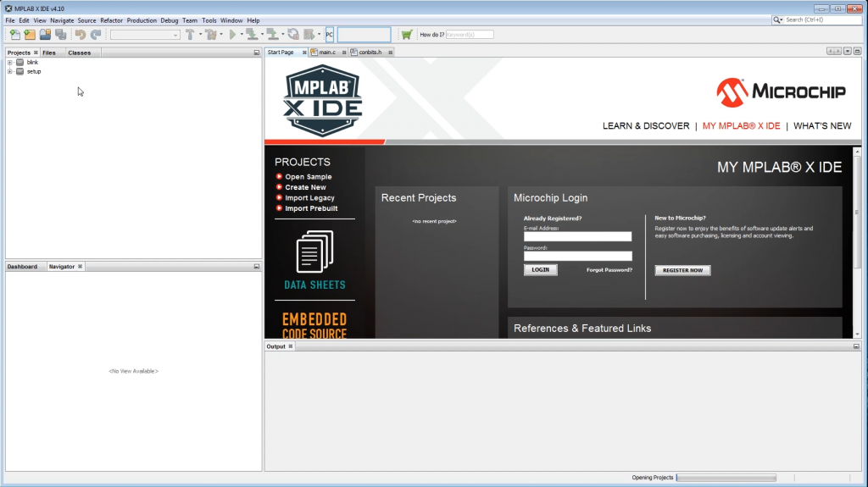The width and height of the screenshot is (868, 487).
Task: Close the main.c tab
Action: tap(344, 53)
